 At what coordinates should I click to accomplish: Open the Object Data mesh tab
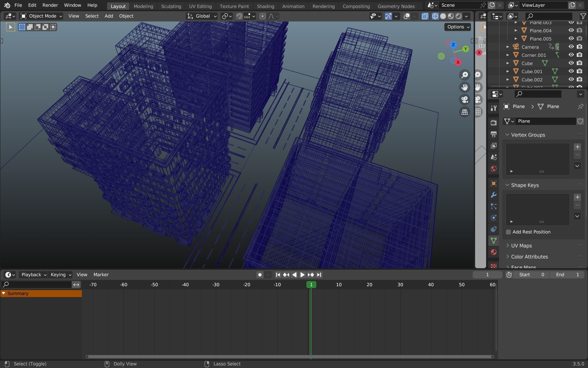click(493, 241)
